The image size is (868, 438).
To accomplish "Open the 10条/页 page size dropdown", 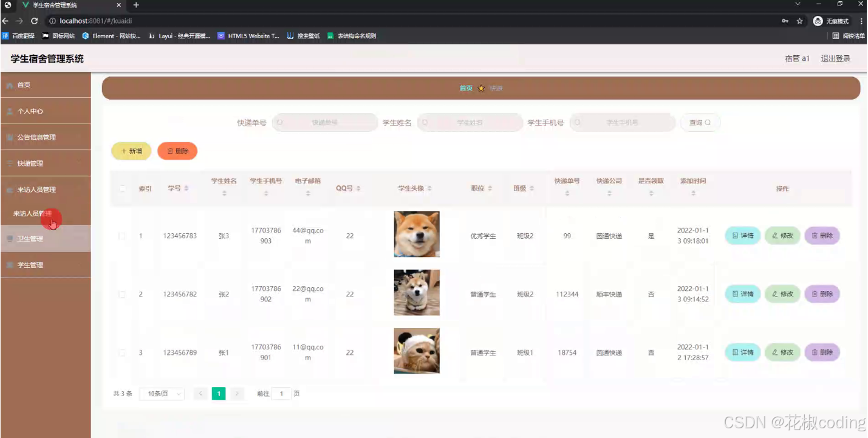I will point(162,394).
